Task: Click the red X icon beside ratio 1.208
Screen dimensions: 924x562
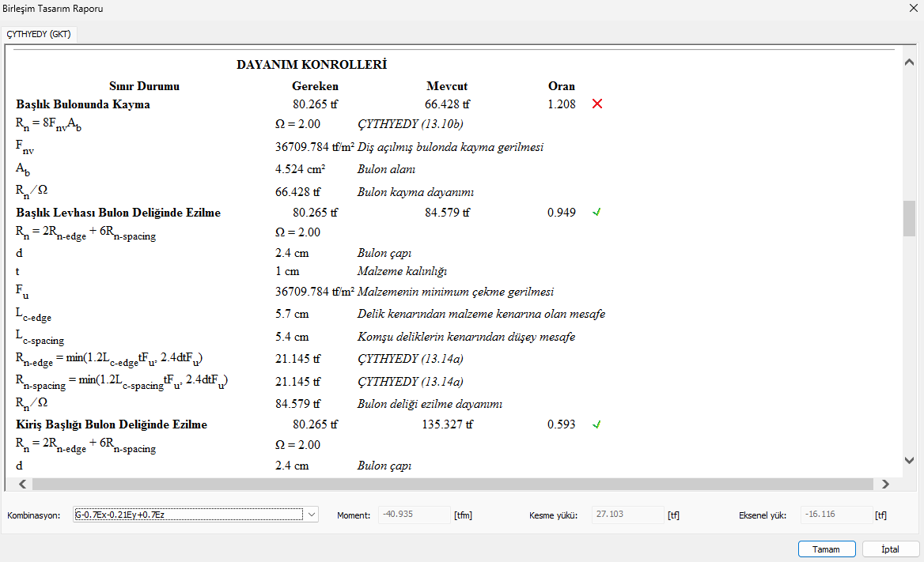Action: pos(597,104)
